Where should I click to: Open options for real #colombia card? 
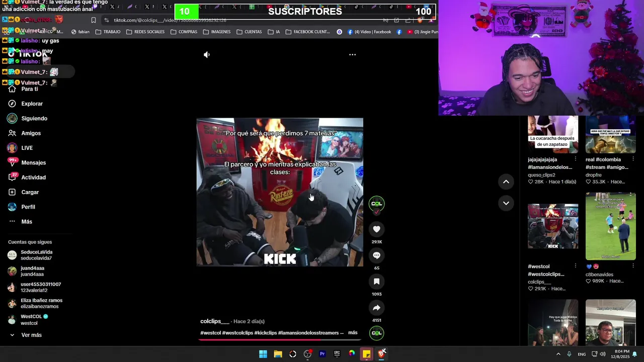[633, 159]
